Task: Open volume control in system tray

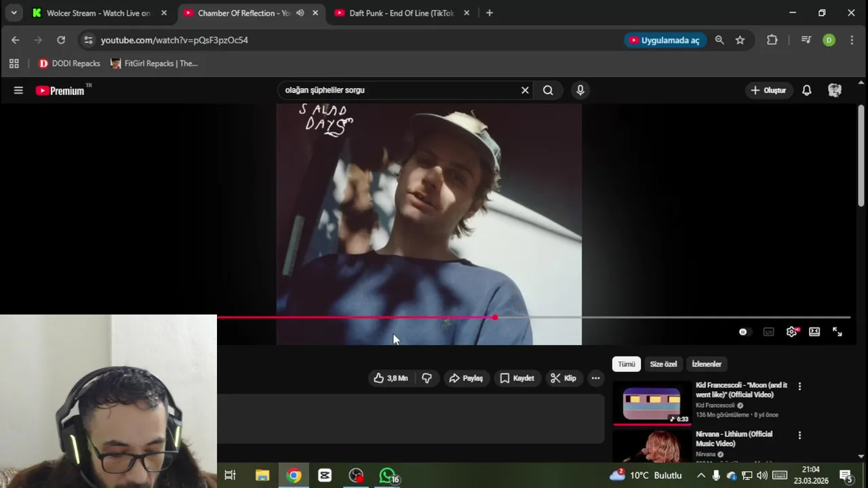Action: (762, 476)
